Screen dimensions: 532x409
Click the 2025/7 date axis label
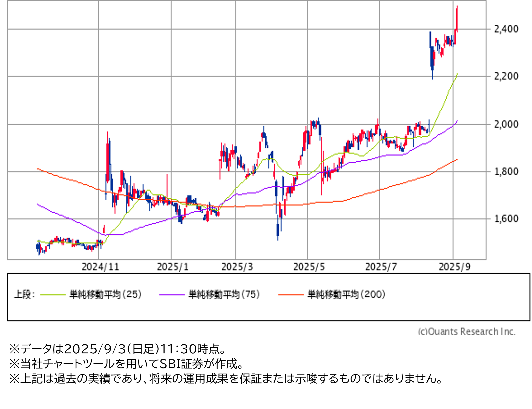(x=381, y=267)
